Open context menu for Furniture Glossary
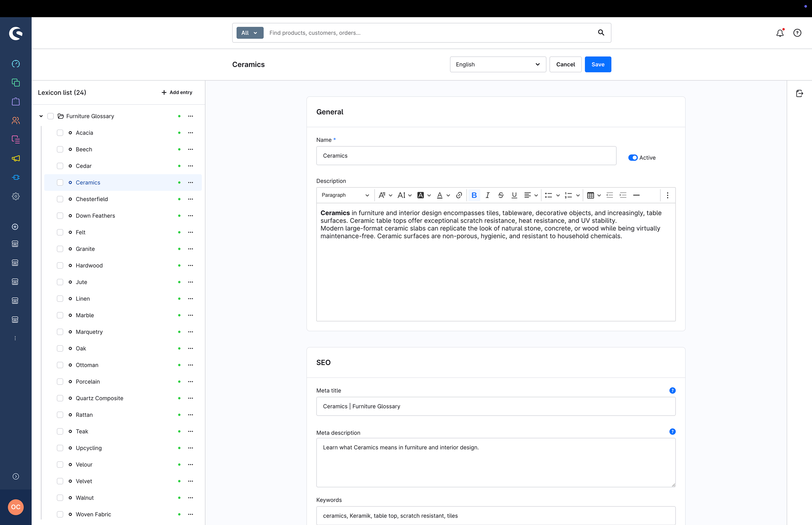This screenshot has height=525, width=812. 191,116
